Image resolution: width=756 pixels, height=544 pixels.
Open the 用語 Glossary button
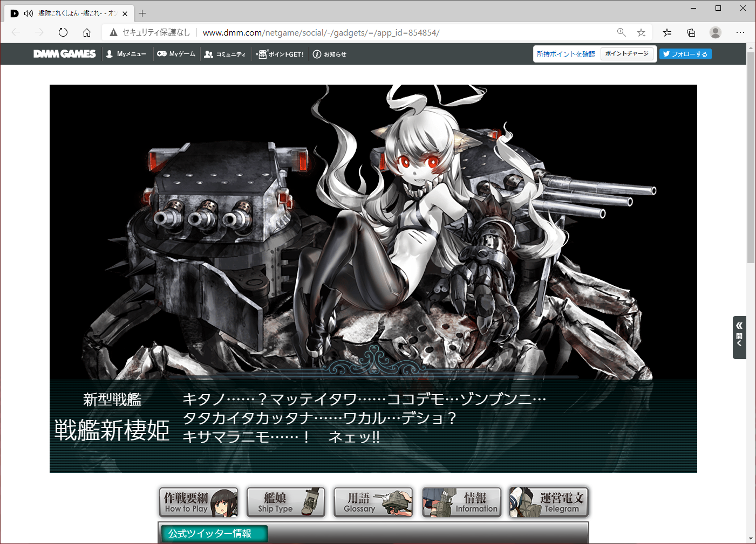tap(373, 502)
